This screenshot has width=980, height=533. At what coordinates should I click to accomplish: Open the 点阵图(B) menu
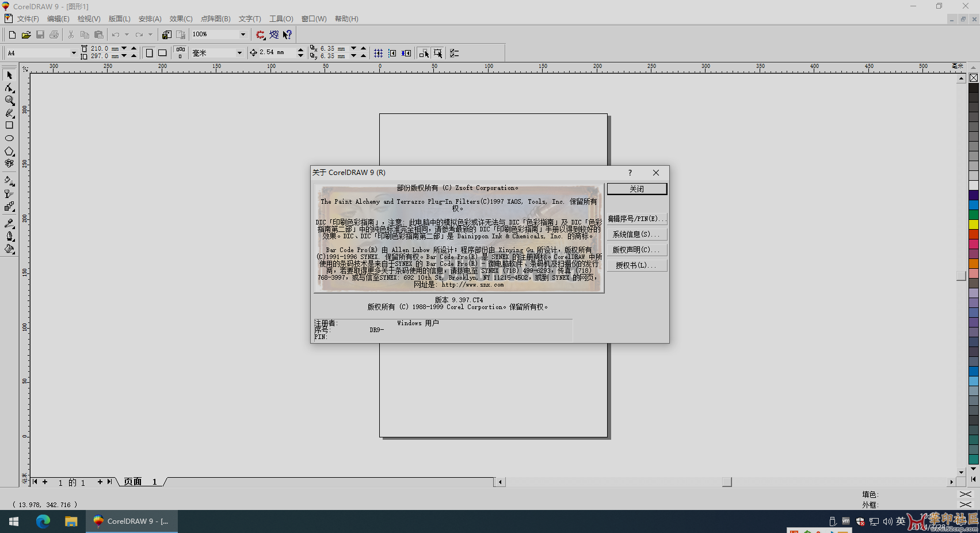[215, 19]
